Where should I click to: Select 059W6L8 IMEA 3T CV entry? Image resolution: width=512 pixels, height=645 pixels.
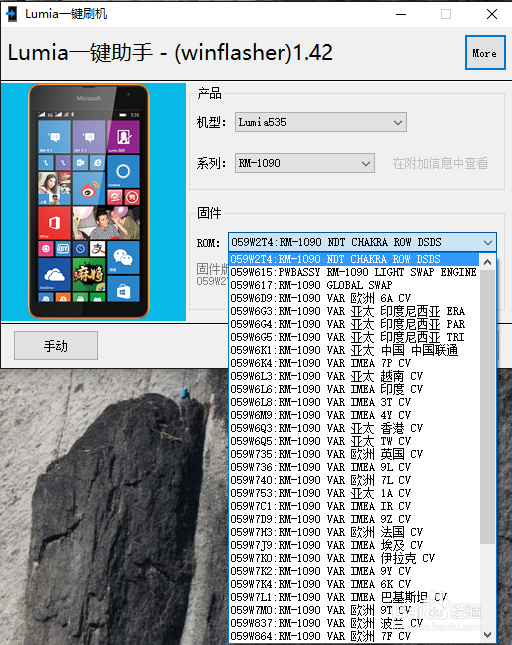coord(354,402)
